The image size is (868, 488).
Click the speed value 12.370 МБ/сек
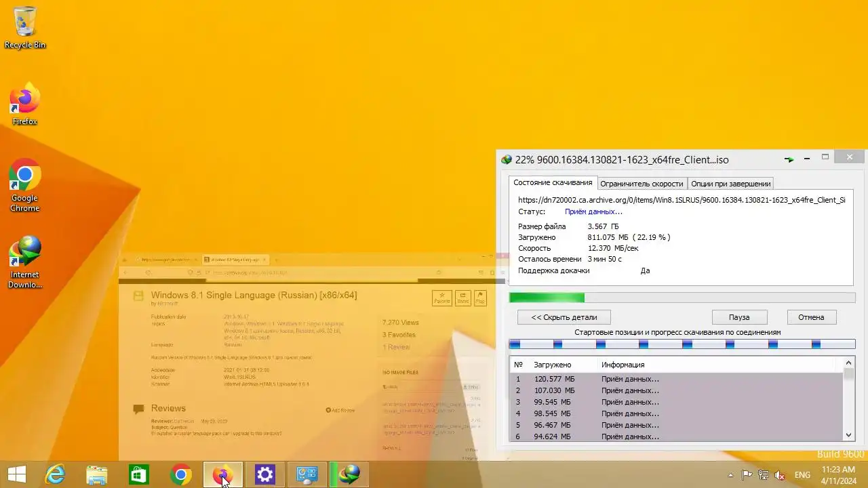pyautogui.click(x=613, y=248)
